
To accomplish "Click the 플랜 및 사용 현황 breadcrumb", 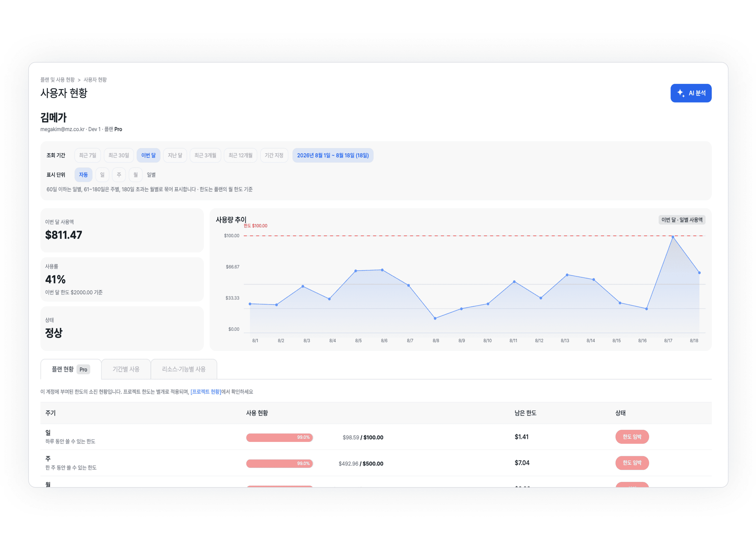I will pyautogui.click(x=58, y=80).
